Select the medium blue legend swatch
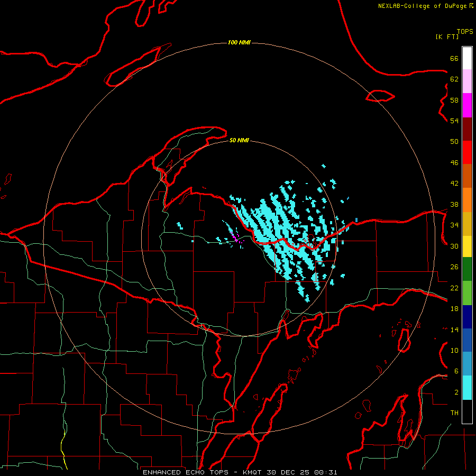 coord(467,340)
